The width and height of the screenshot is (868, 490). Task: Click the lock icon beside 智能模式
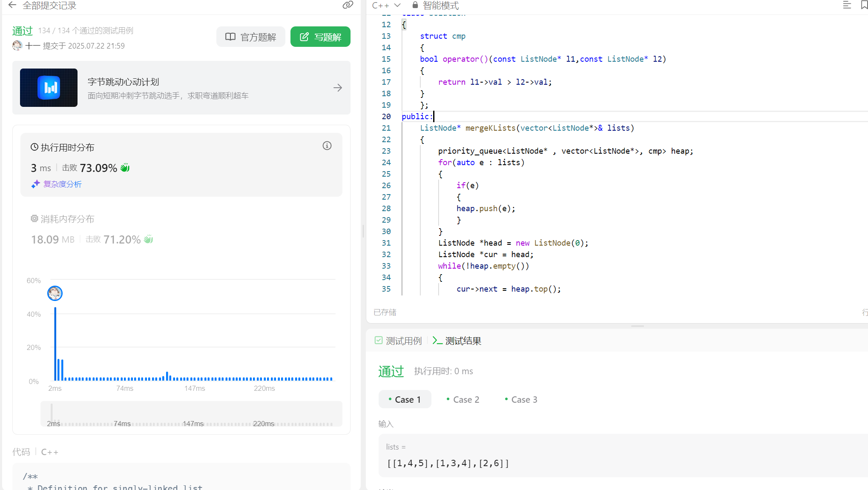(x=415, y=5)
